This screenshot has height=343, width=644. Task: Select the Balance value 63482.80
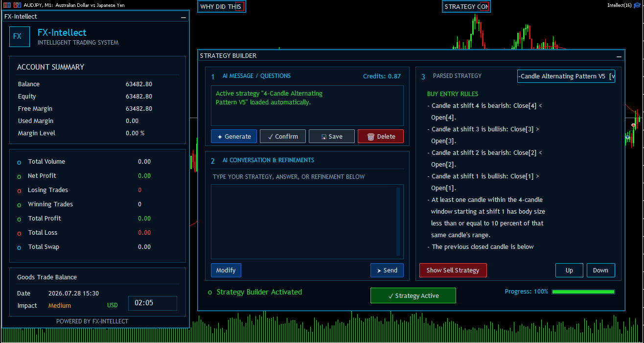tap(139, 84)
